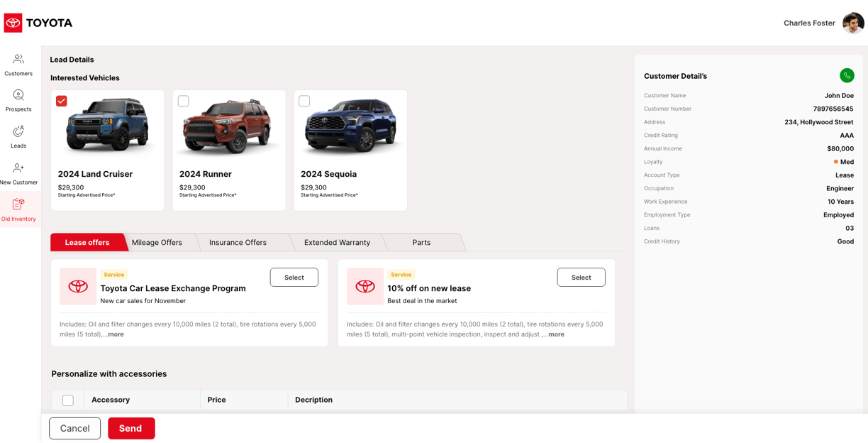The height and width of the screenshot is (443, 868).
Task: Open Prospects from the sidebar
Action: tap(18, 101)
